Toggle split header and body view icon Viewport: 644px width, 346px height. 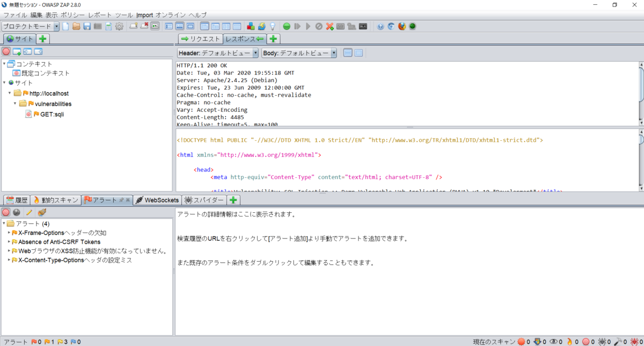348,53
